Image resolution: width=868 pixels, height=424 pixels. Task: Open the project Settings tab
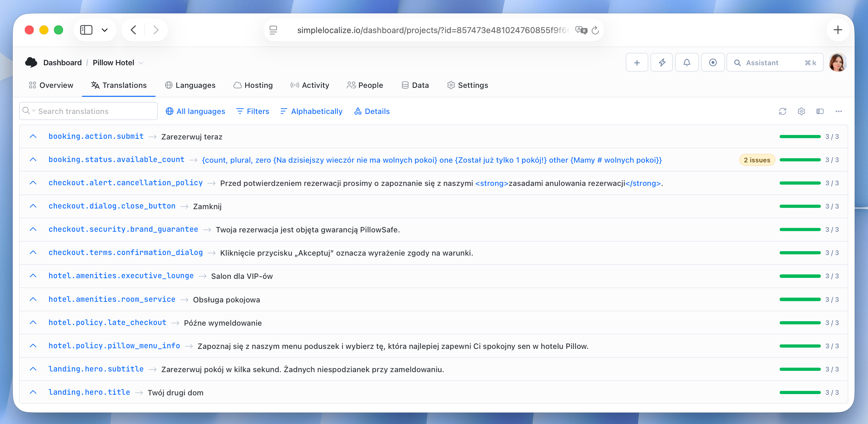tap(467, 85)
